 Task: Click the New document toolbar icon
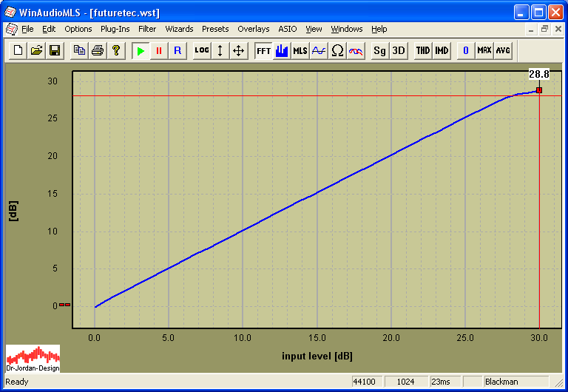pos(18,50)
